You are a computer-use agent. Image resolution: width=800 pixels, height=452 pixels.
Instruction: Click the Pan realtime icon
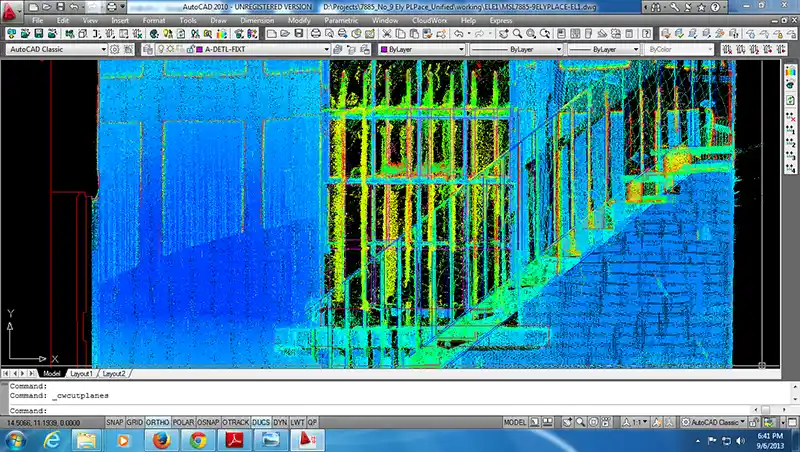click(x=504, y=34)
